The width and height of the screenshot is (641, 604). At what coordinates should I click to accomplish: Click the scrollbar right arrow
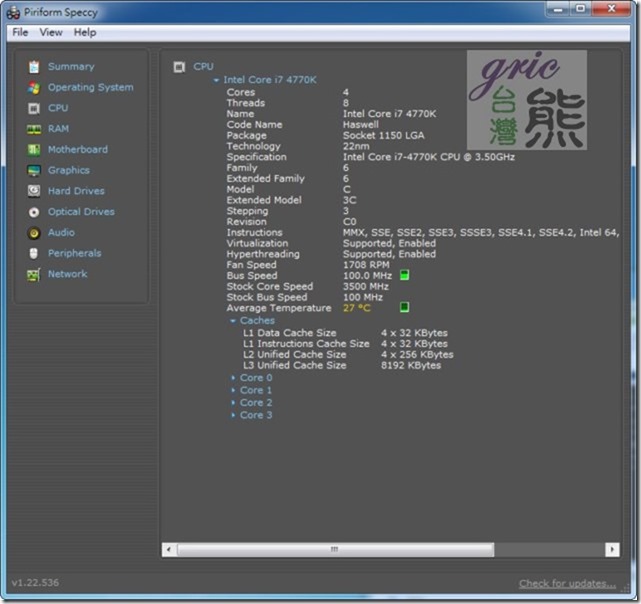(x=612, y=550)
